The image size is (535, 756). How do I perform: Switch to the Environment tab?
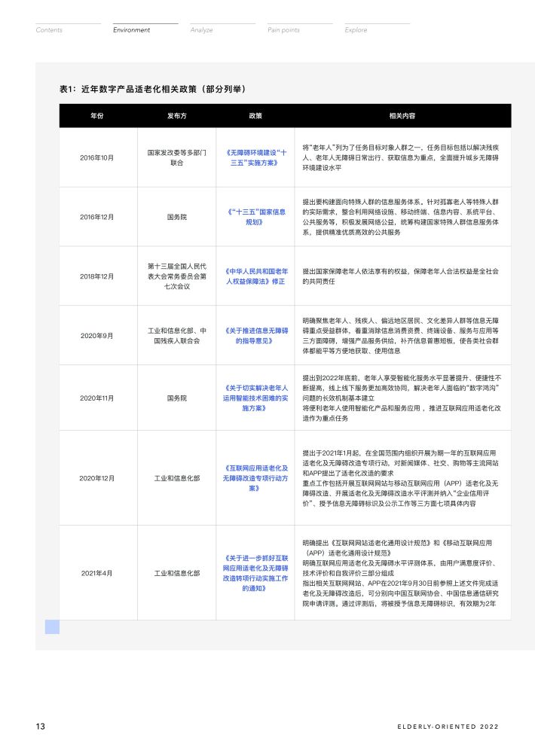coord(131,30)
